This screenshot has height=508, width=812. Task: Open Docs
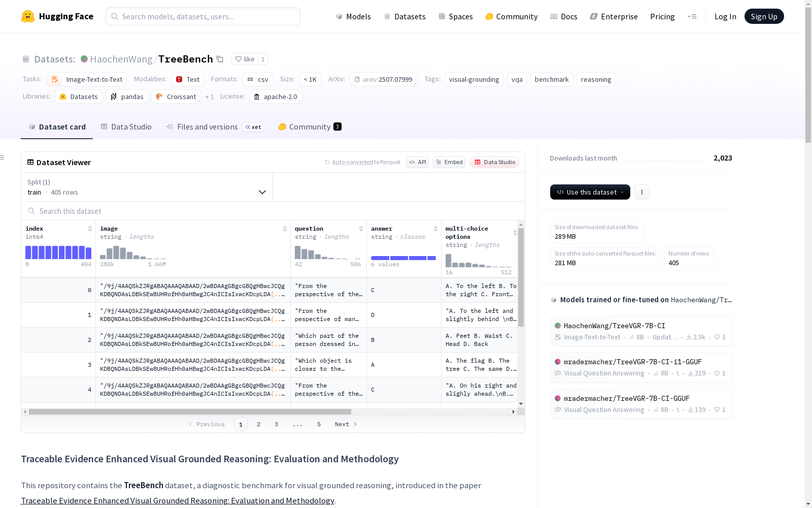click(564, 16)
